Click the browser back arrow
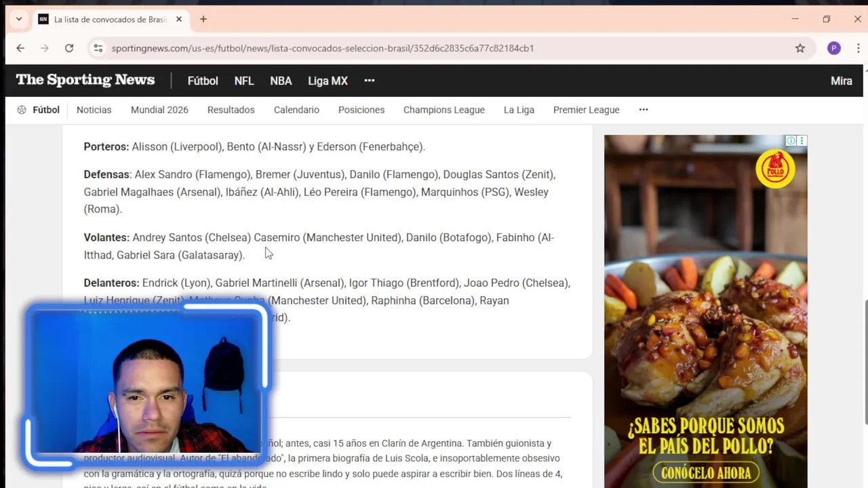The image size is (868, 488). point(20,48)
